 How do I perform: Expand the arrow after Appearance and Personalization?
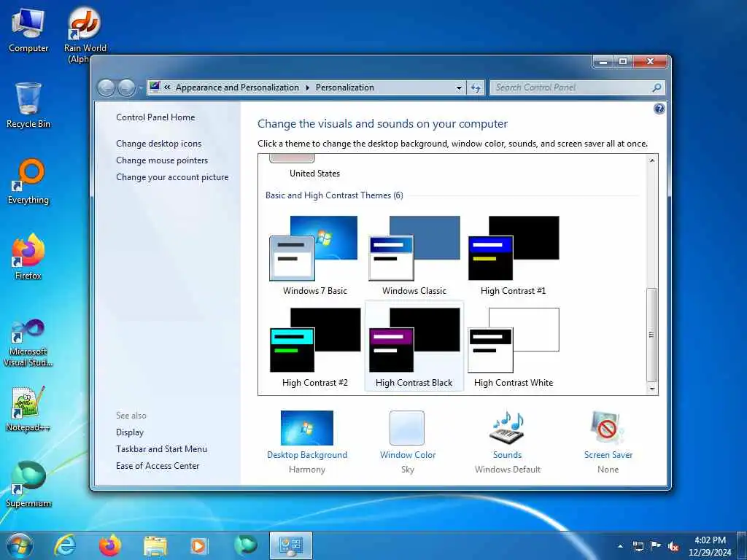(x=307, y=87)
